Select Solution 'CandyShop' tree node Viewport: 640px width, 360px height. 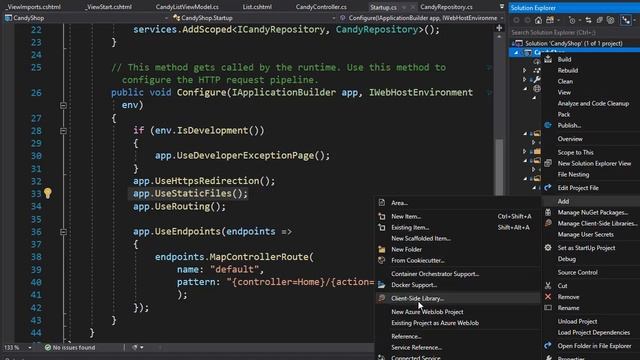[x=573, y=43]
